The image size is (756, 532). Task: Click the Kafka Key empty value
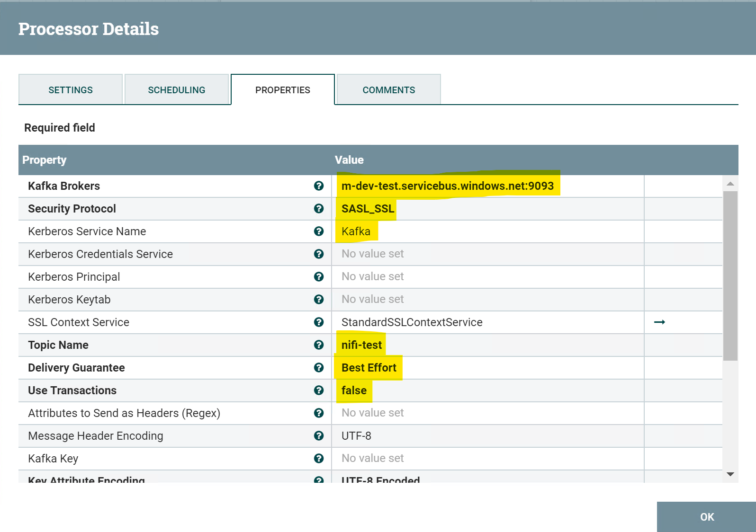pyautogui.click(x=373, y=459)
